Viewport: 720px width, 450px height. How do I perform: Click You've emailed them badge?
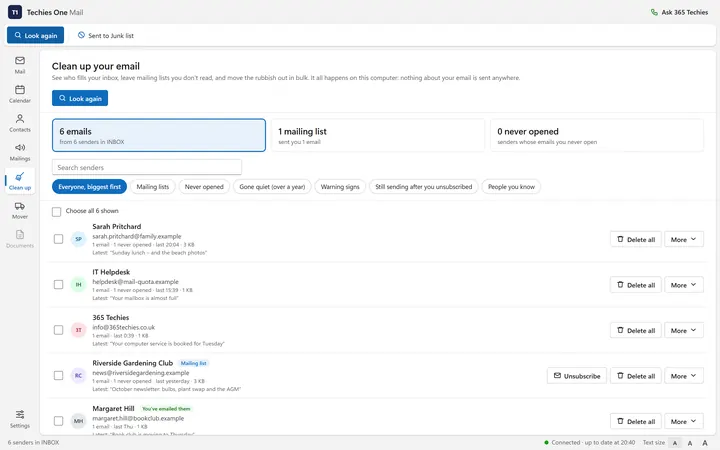166,409
